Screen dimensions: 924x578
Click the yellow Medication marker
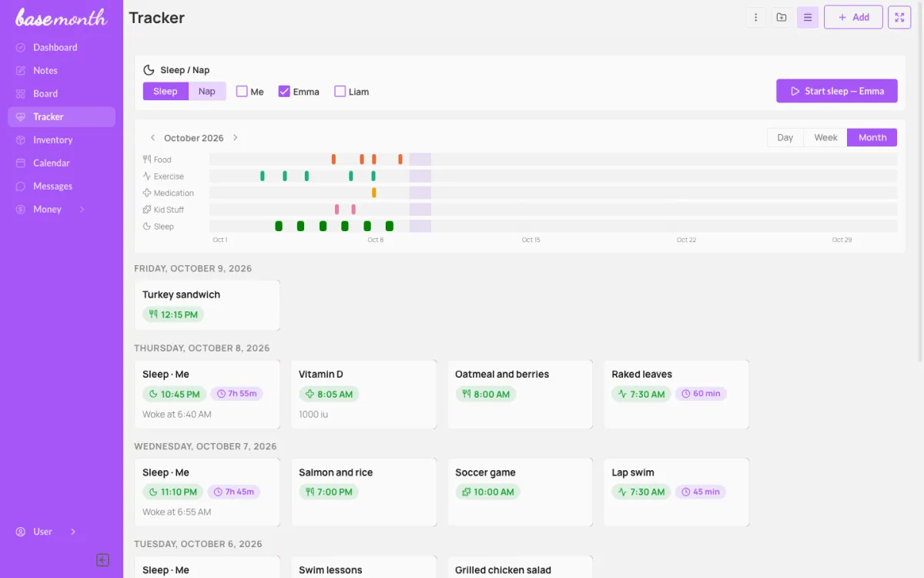(x=374, y=193)
